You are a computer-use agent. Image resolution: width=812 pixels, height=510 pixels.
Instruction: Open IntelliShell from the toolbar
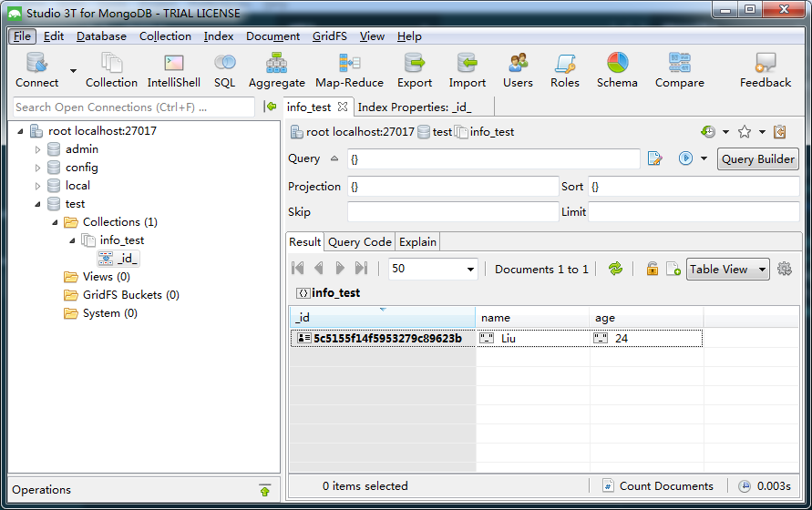coord(173,70)
